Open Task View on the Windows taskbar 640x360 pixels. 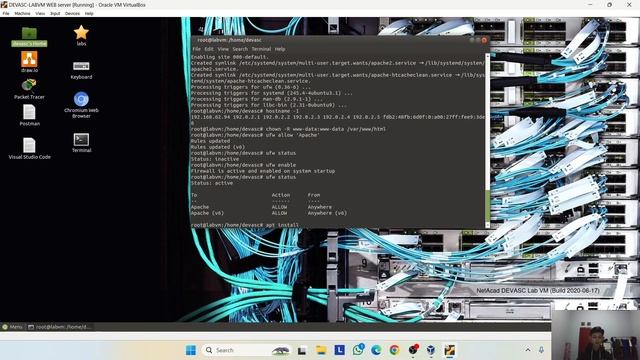302,350
